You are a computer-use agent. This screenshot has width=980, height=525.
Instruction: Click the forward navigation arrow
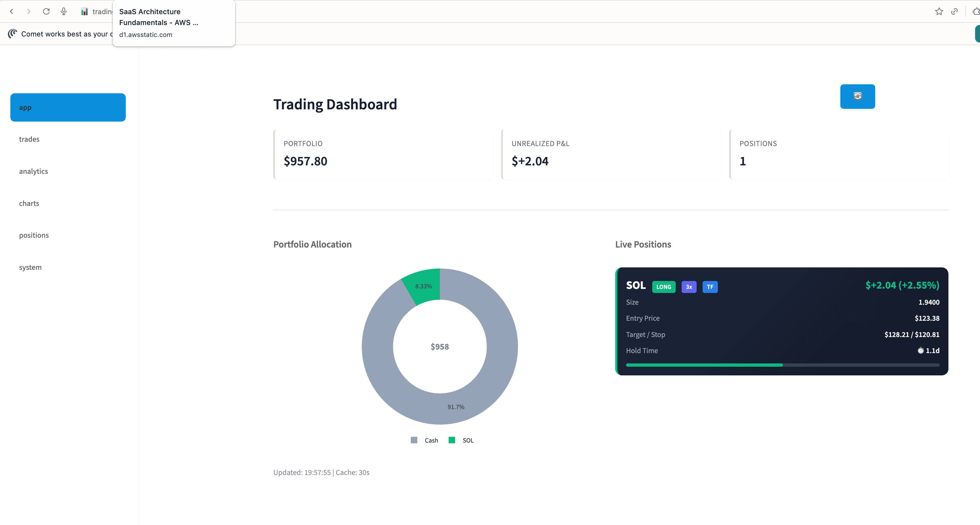point(29,11)
